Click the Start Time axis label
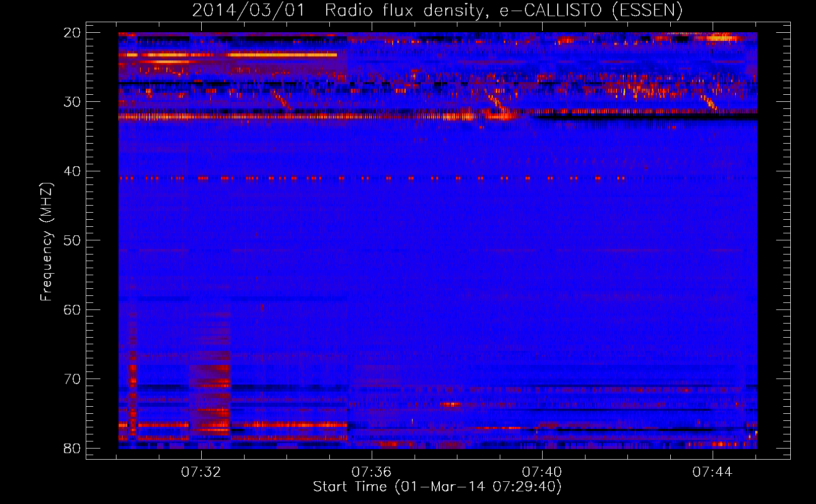 tap(437, 487)
